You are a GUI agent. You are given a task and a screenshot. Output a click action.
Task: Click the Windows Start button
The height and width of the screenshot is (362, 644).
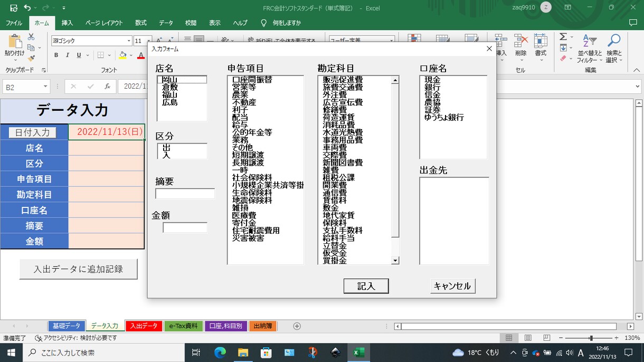coord(11,352)
